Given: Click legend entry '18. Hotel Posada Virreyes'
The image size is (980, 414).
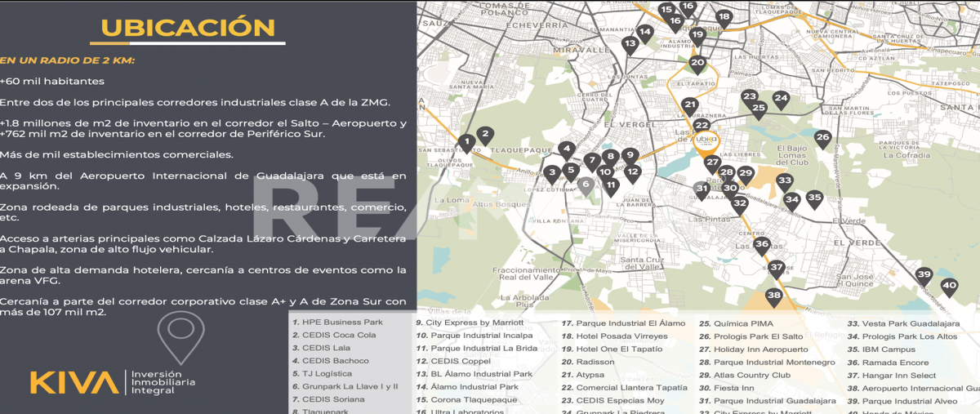Looking at the screenshot, I should point(615,336).
